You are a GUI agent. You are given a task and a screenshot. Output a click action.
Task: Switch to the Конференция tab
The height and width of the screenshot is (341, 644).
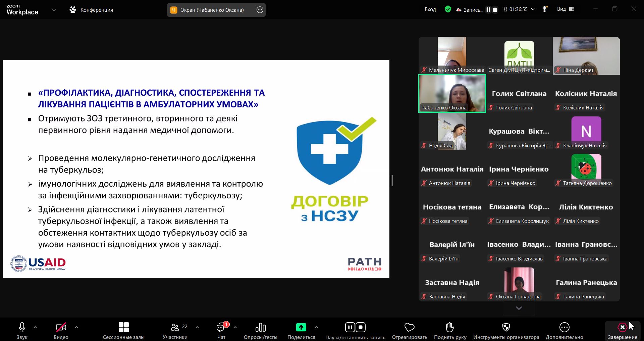91,10
